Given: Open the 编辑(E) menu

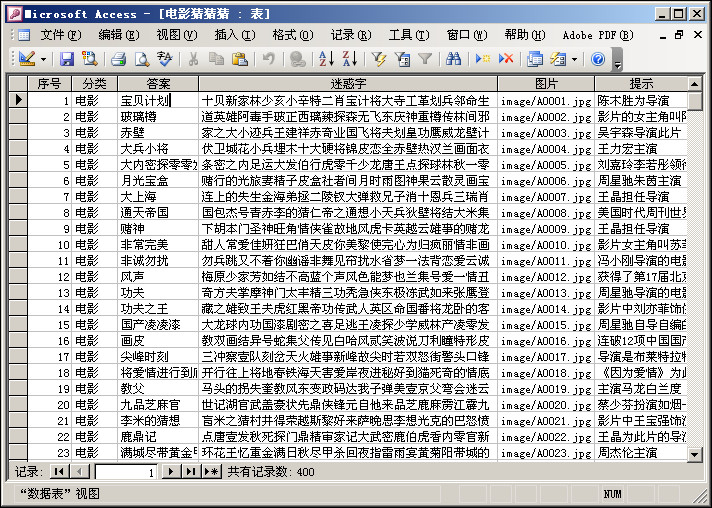Looking at the screenshot, I should [x=119, y=35].
